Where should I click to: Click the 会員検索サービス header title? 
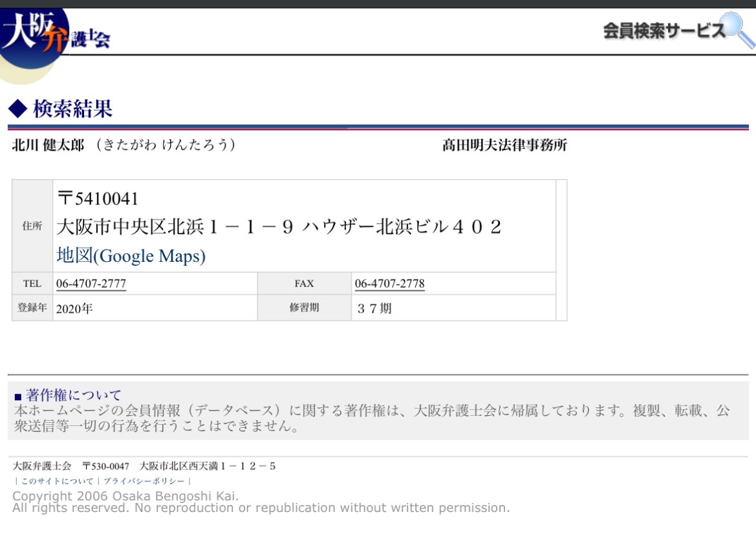click(x=664, y=31)
